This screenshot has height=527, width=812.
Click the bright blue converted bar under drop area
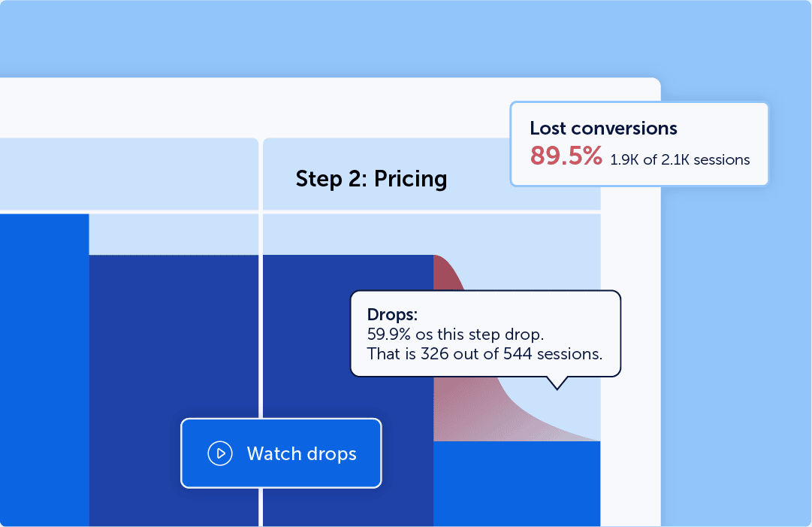tap(517, 483)
